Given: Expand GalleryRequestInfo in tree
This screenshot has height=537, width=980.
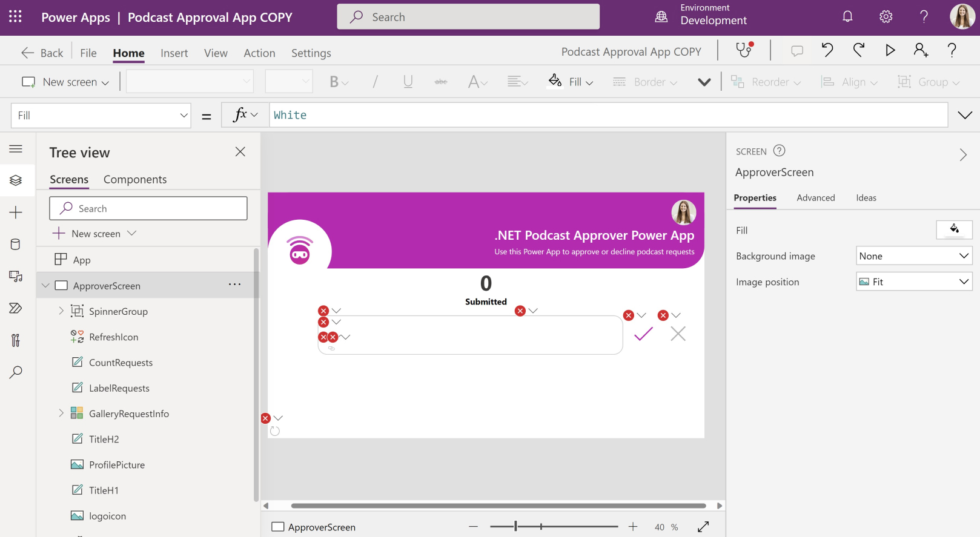Looking at the screenshot, I should pos(61,413).
